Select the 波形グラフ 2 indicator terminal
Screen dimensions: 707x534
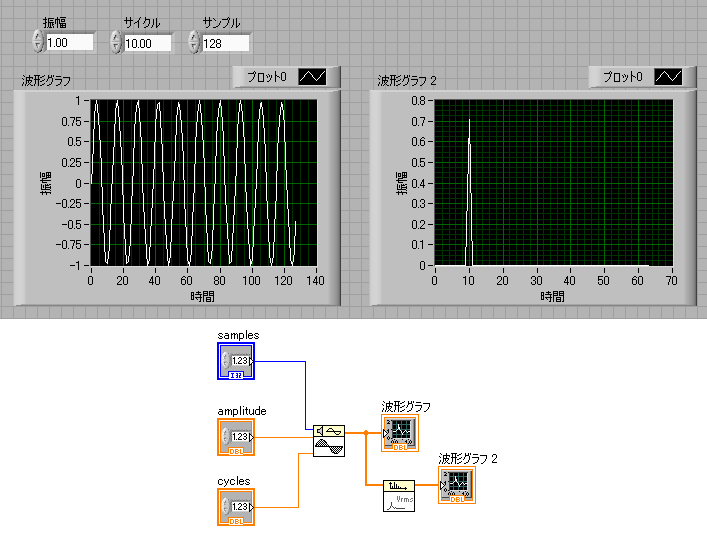pos(456,485)
